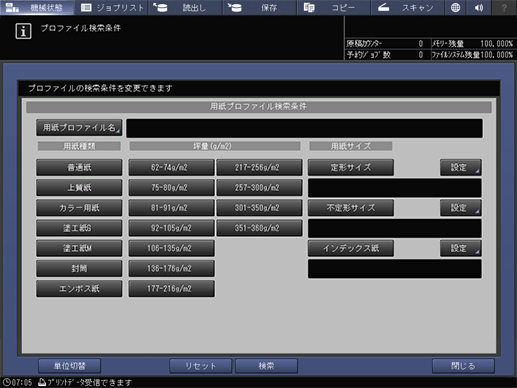Select weight 106-135g/m2
The height and width of the screenshot is (388, 517).
point(171,248)
